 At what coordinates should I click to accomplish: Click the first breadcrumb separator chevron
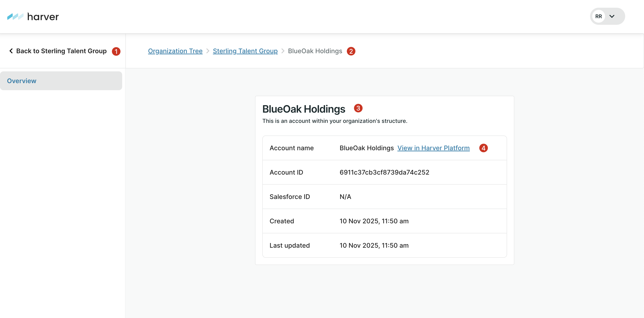[x=208, y=51]
